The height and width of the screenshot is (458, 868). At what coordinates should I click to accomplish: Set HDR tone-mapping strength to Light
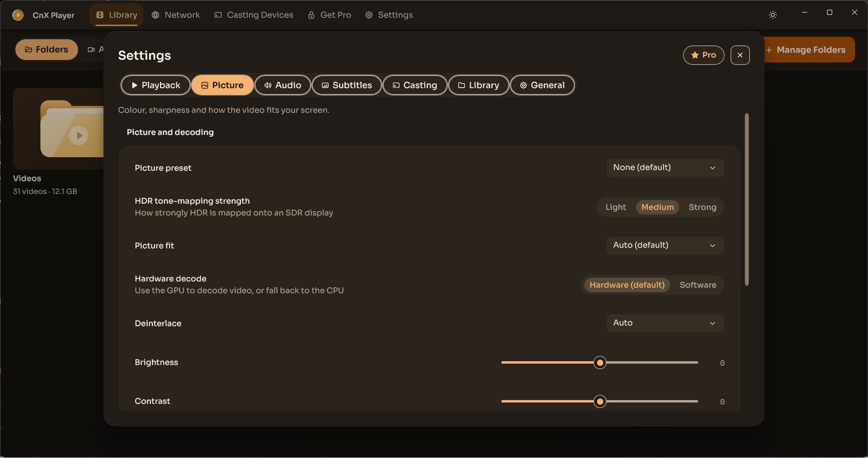click(x=616, y=207)
